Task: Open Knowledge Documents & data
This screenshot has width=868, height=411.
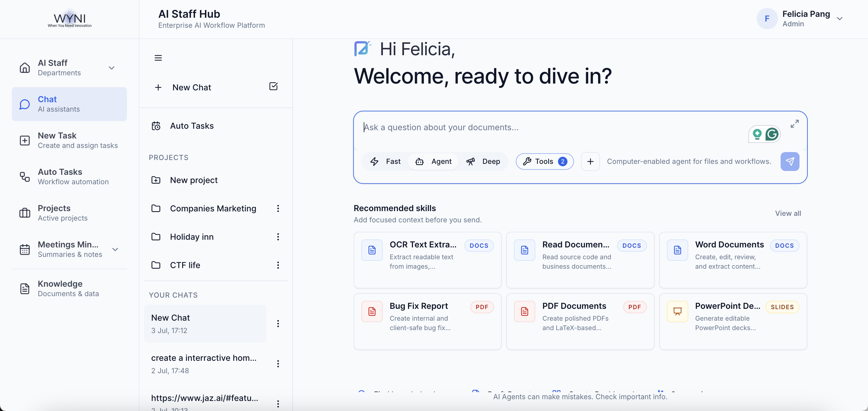Action: click(69, 289)
